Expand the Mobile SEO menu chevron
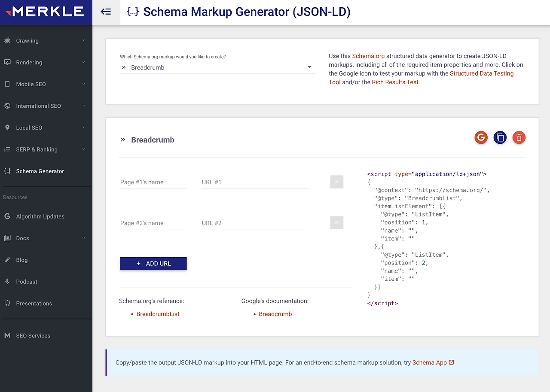550x392 pixels. [84, 84]
